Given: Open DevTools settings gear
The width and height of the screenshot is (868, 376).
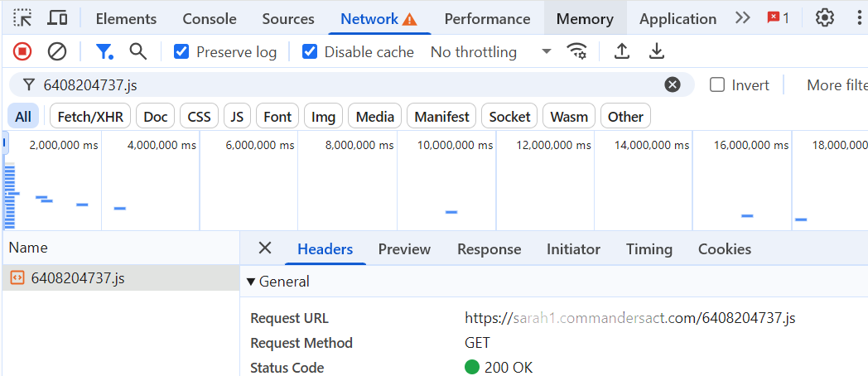Looking at the screenshot, I should click(x=825, y=17).
